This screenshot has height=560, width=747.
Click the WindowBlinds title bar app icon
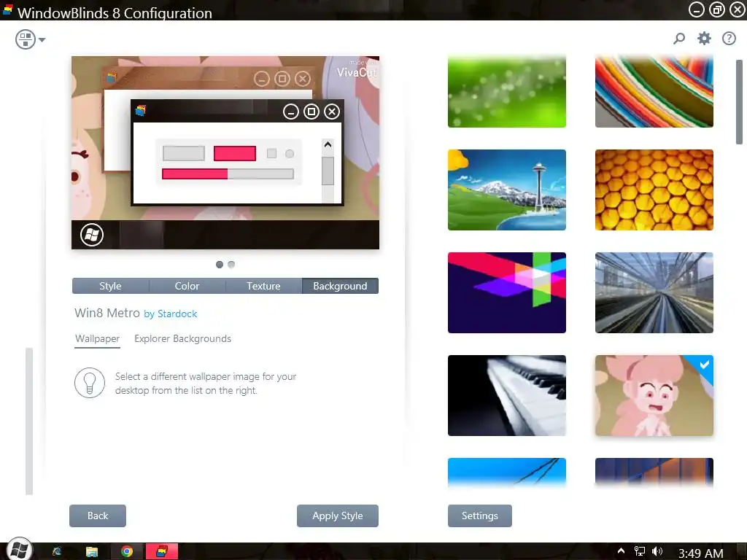[7, 9]
